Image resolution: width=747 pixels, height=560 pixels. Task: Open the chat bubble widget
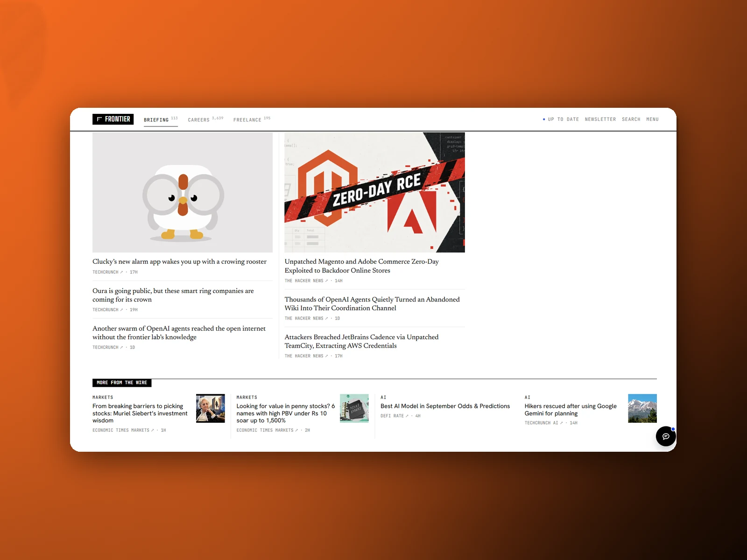666,436
